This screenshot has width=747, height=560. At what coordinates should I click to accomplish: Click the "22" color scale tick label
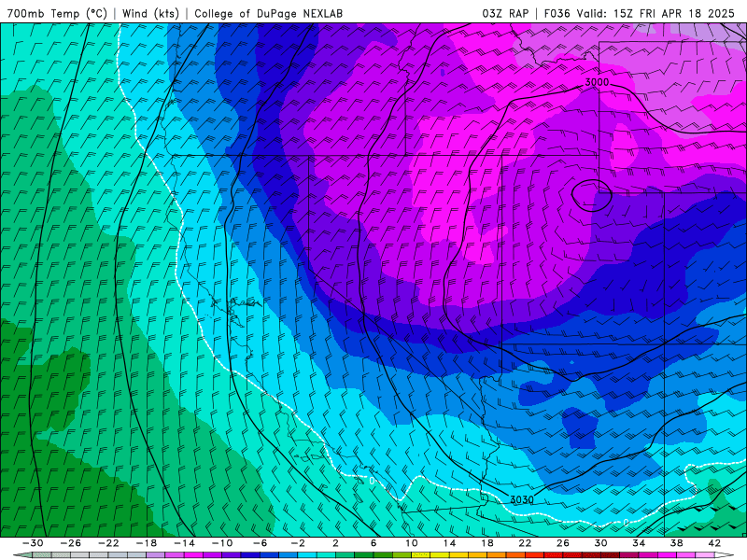[525, 543]
